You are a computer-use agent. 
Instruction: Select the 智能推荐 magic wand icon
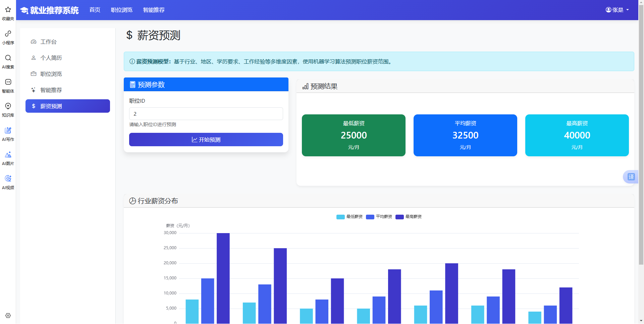tap(33, 90)
